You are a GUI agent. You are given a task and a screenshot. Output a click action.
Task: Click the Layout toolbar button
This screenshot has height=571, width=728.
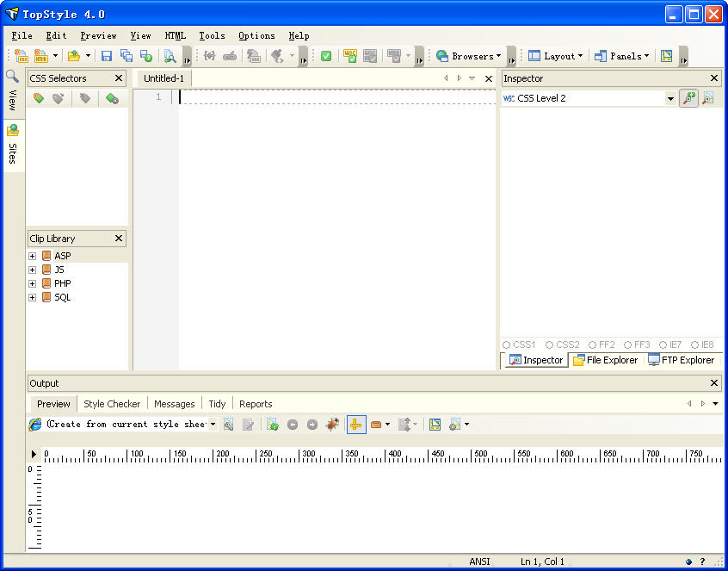tap(555, 56)
